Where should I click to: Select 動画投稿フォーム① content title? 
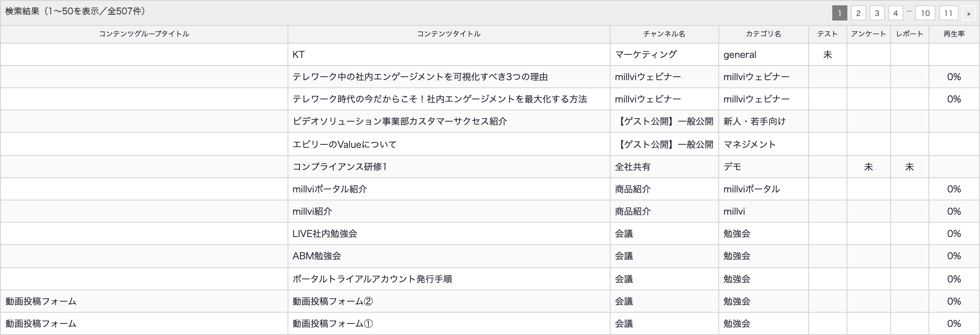pyautogui.click(x=332, y=323)
